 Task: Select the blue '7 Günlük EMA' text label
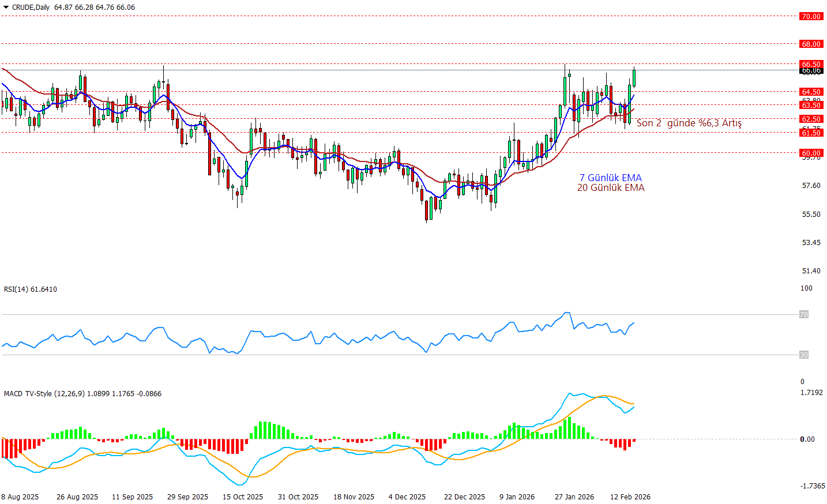[610, 178]
